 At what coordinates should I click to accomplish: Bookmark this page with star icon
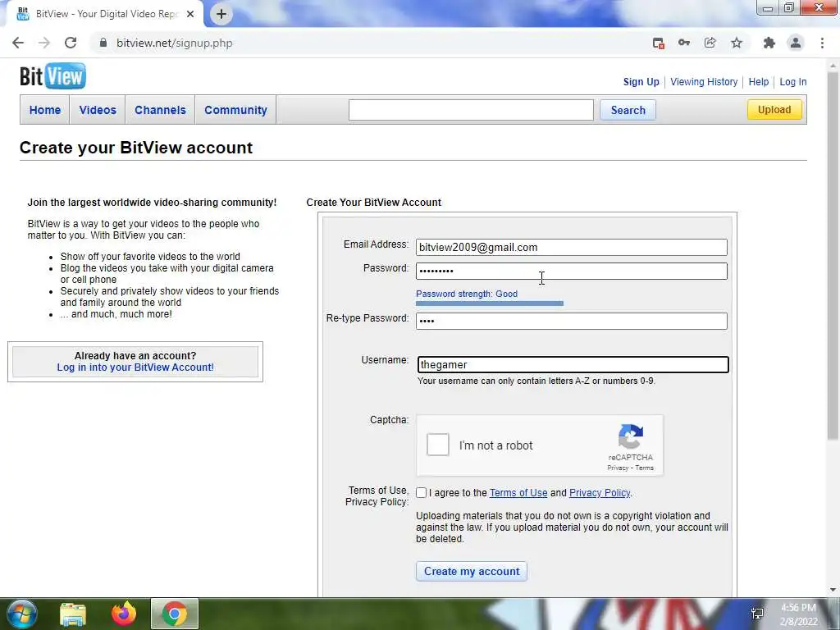coord(737,43)
